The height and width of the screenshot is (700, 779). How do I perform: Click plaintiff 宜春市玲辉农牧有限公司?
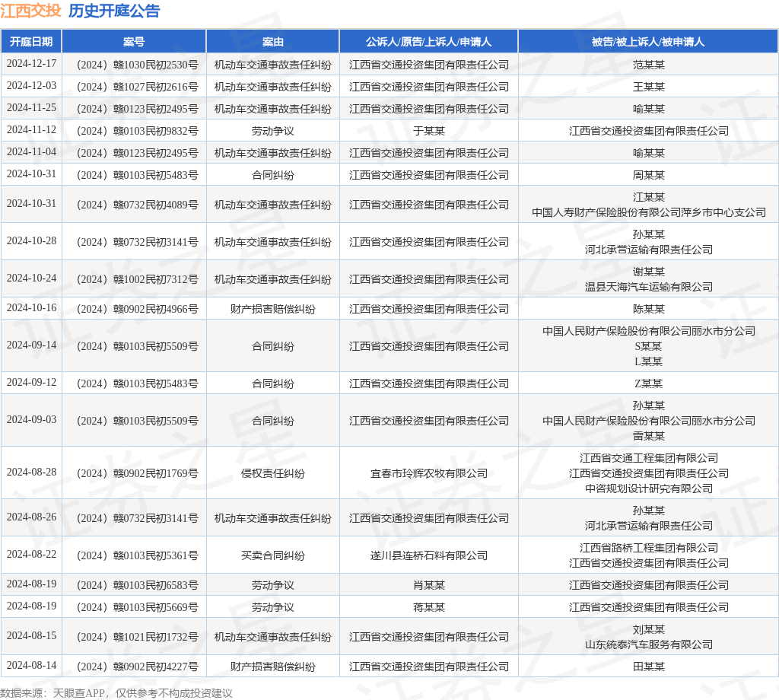429,473
